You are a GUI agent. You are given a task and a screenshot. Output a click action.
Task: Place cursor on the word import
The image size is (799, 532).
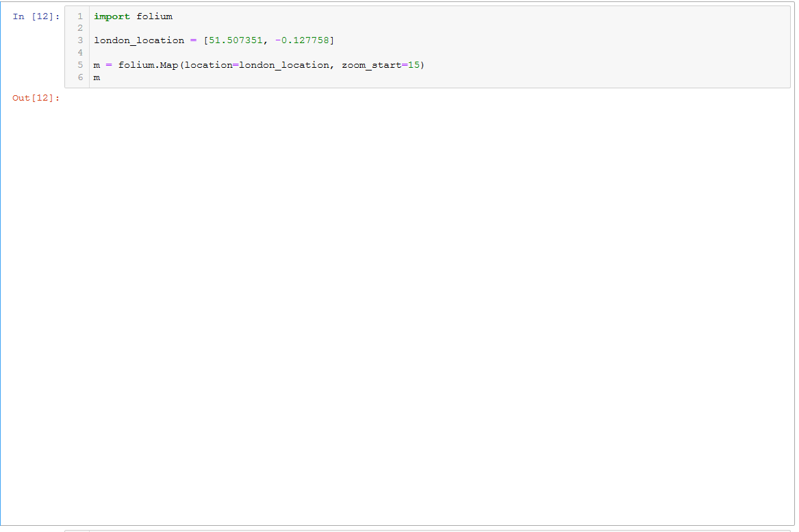coord(110,16)
